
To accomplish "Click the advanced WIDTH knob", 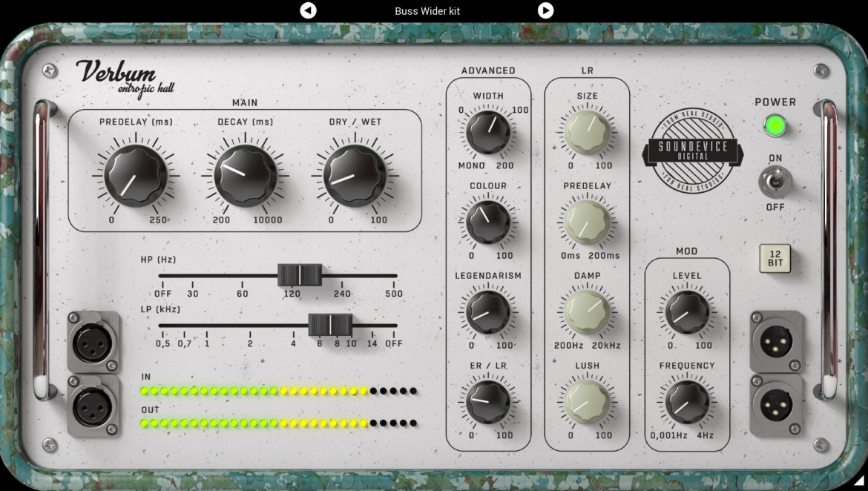I will coord(487,132).
